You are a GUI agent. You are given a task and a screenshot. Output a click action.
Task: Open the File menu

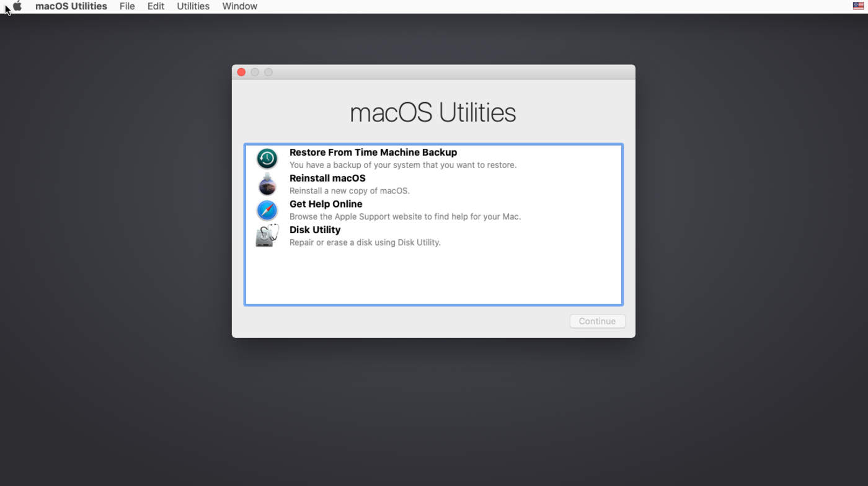127,6
